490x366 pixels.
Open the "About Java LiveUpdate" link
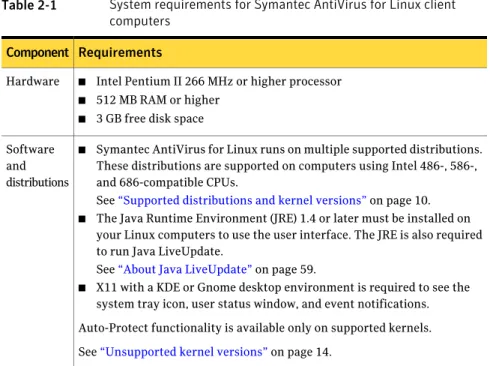[x=185, y=269]
